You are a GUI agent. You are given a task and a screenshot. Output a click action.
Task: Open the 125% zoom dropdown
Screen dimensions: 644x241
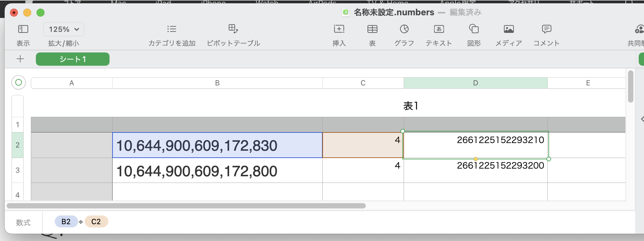64,29
